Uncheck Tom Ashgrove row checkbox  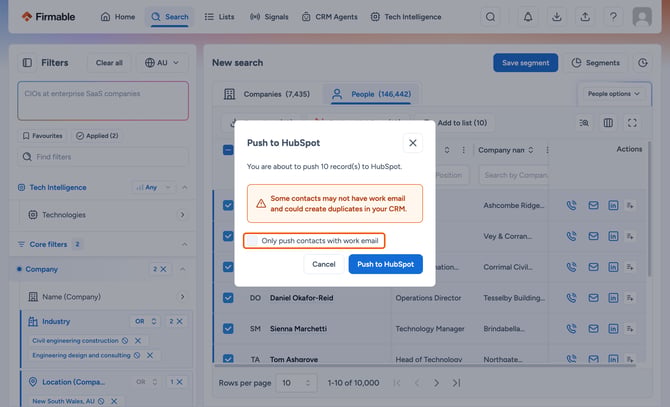(228, 359)
